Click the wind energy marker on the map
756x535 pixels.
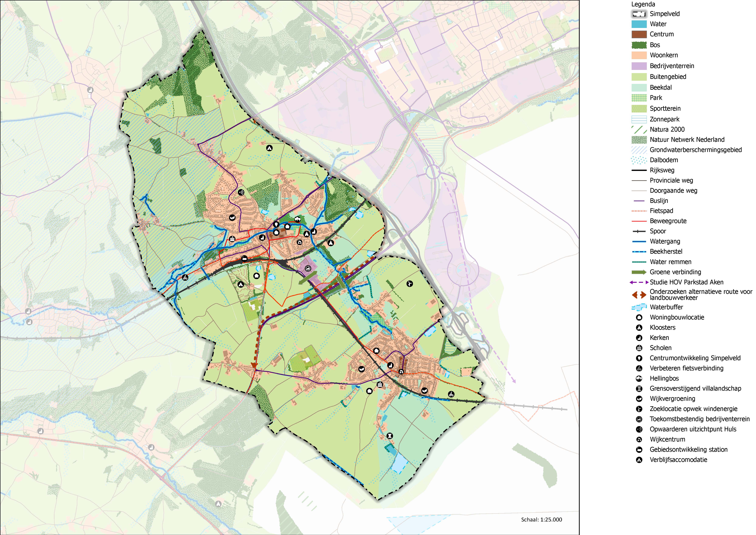tap(409, 283)
